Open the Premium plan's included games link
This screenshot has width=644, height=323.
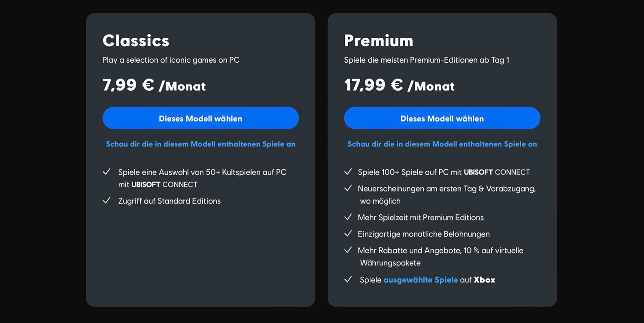[x=442, y=144]
